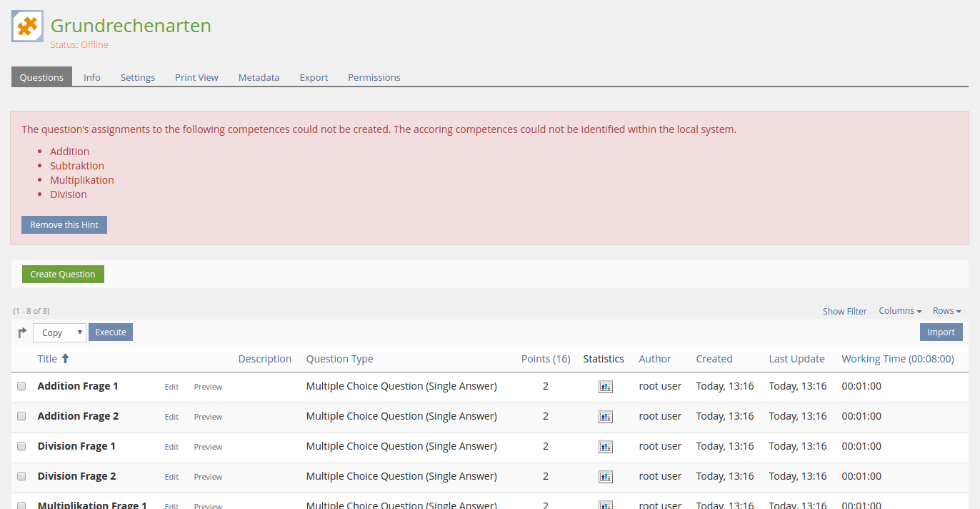
Task: Open statistics icon for Division Frage 2
Action: (605, 477)
